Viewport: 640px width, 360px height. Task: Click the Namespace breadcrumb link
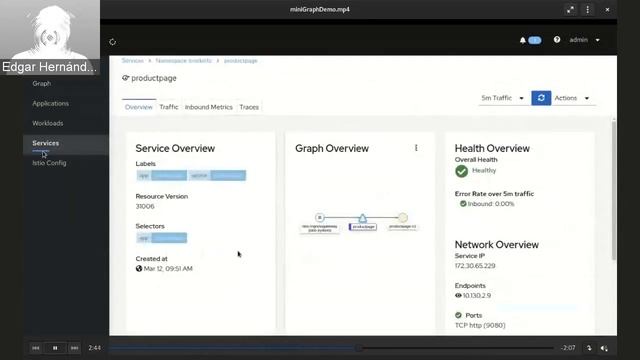click(184, 60)
